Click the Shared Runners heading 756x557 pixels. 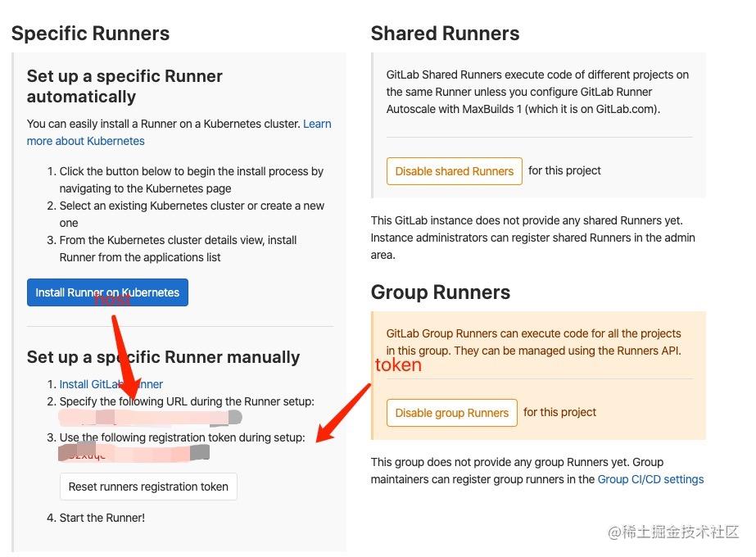tap(445, 34)
